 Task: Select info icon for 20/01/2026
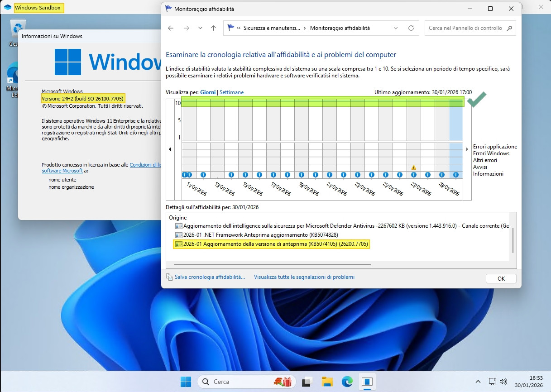tap(316, 175)
